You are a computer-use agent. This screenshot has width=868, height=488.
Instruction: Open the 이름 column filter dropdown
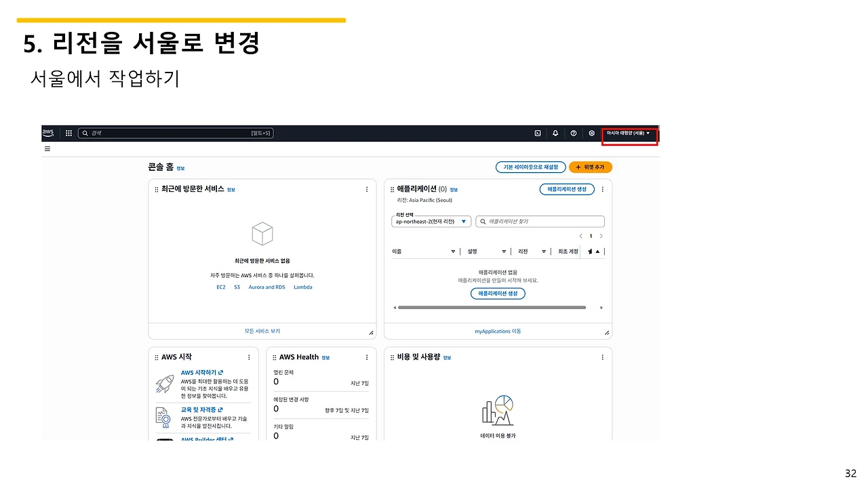(x=453, y=251)
